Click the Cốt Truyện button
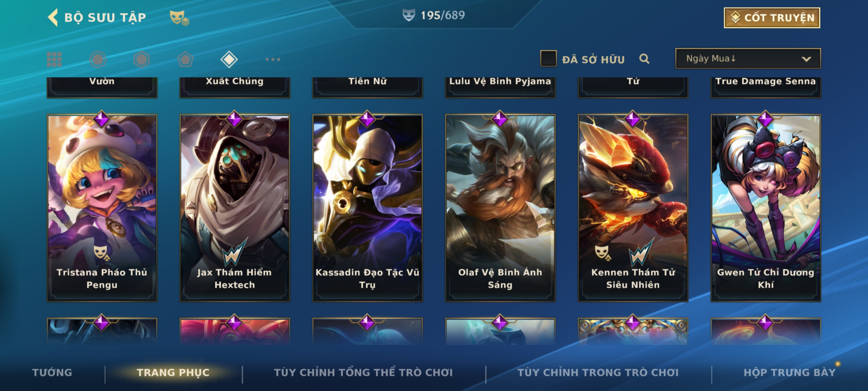868x391 pixels. (772, 18)
